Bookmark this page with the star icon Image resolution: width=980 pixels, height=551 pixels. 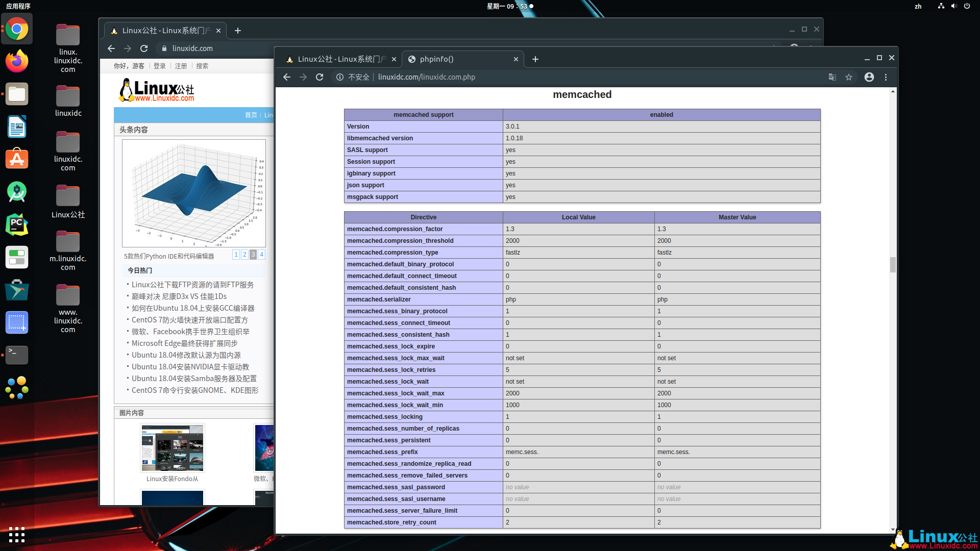coord(849,77)
